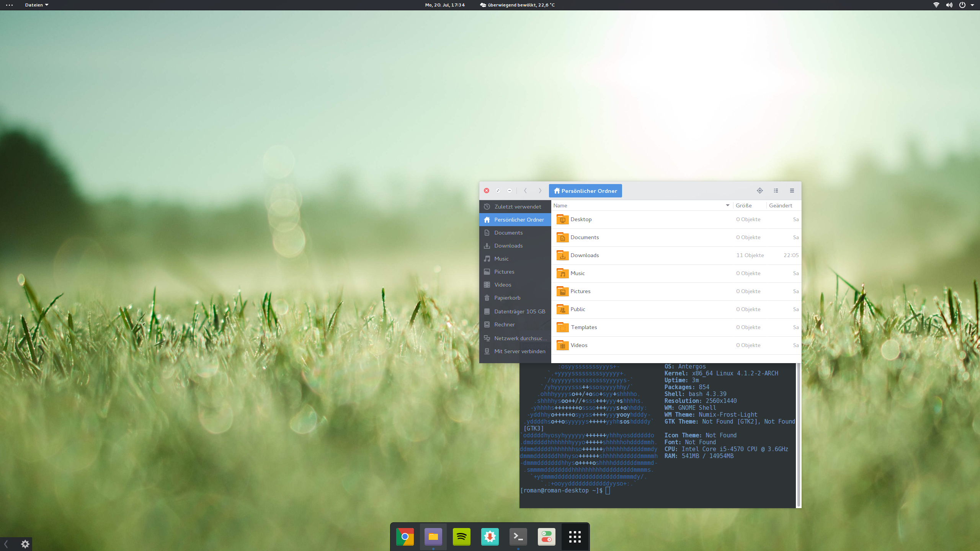This screenshot has height=551, width=980.
Task: Open the Dateien app menu dropdown
Action: coord(36,5)
